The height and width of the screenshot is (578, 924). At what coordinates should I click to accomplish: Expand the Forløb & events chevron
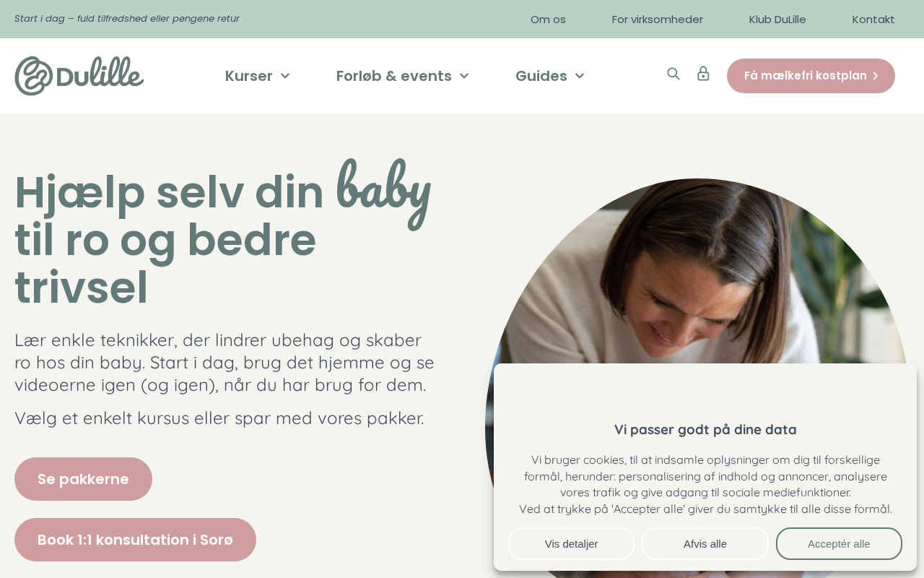pyautogui.click(x=464, y=76)
